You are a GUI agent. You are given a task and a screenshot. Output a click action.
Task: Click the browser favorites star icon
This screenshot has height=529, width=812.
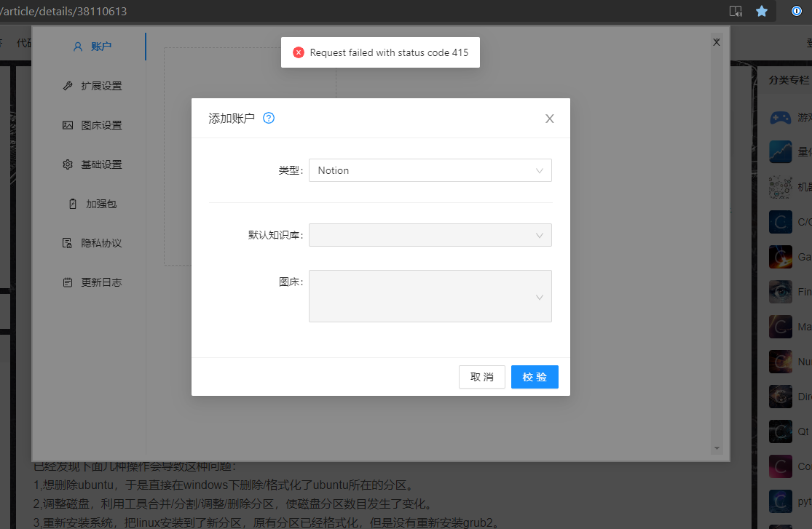click(x=762, y=11)
